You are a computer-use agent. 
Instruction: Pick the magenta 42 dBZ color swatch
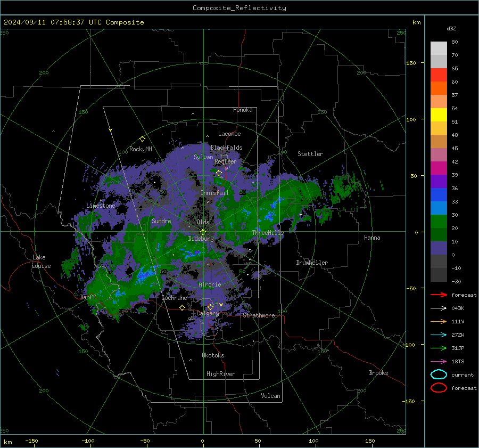tap(439, 168)
